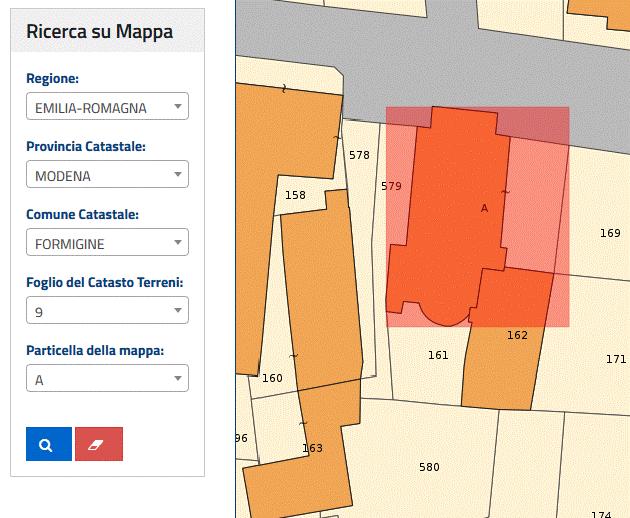Click the Foglio del Catasto Terreni label

point(105,283)
